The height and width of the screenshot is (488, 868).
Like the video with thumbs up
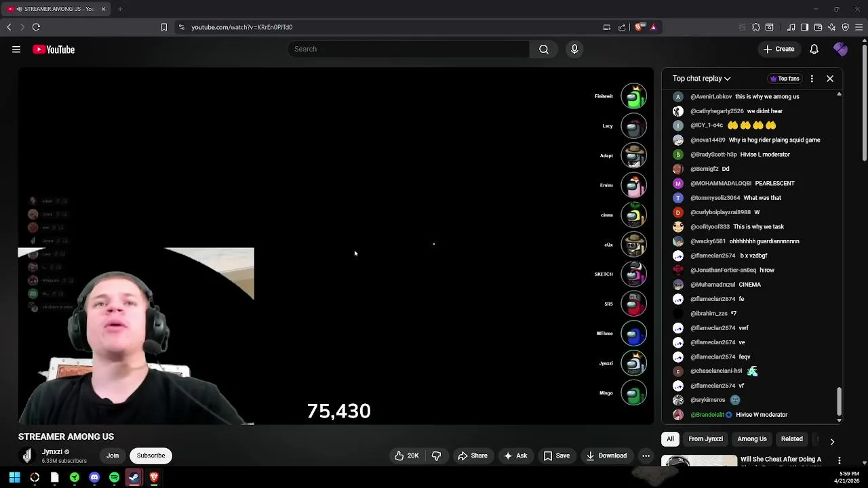pos(407,455)
